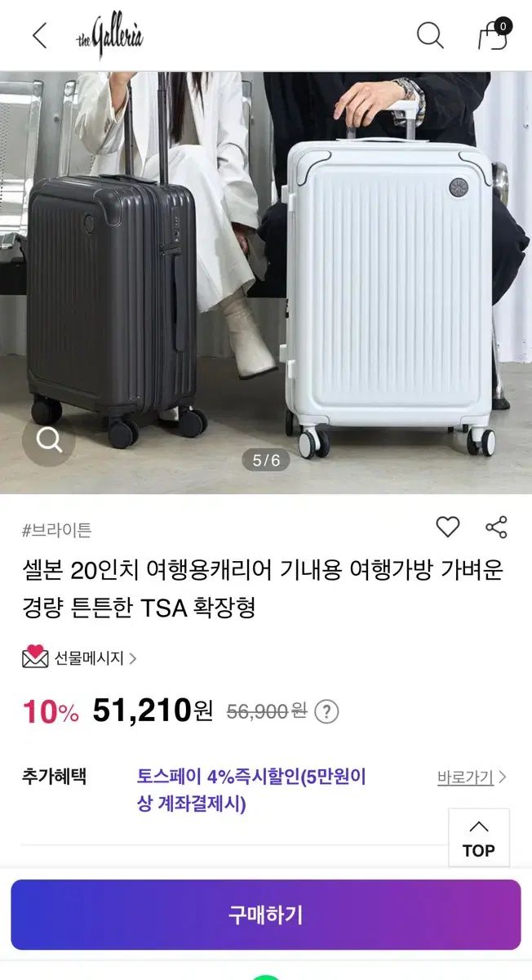
Task: Click the price info question mark icon
Action: coord(326,711)
